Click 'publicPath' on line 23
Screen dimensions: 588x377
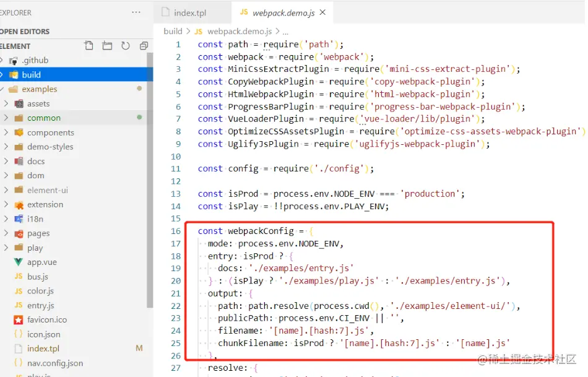(243, 318)
